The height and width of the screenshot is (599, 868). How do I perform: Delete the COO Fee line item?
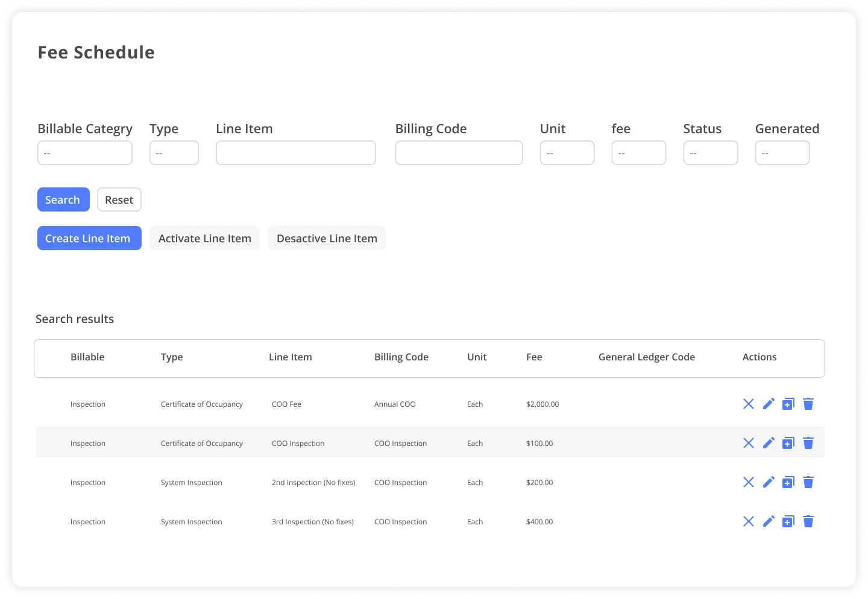pos(808,404)
